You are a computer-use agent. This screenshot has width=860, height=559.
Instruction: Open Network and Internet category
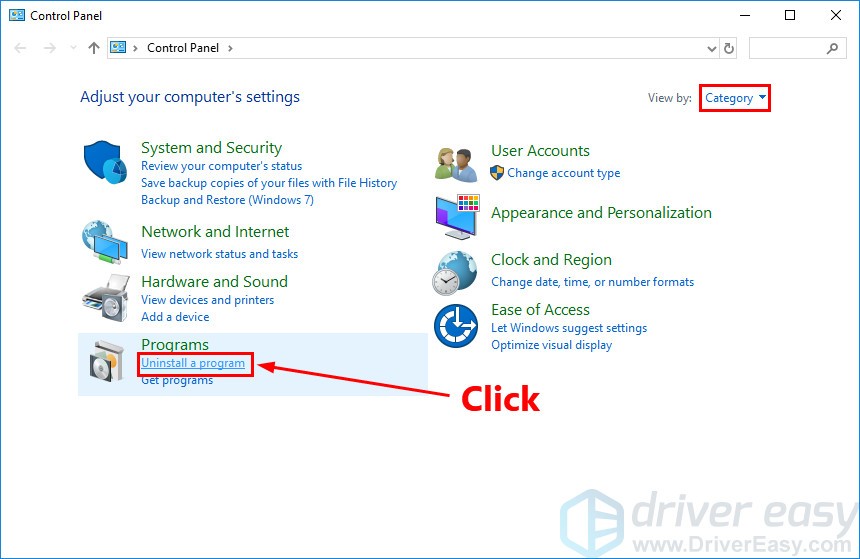coord(215,231)
